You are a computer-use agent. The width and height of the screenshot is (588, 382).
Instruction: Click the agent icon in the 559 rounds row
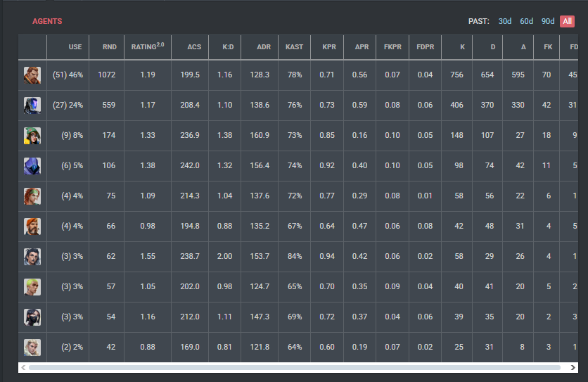pos(32,106)
